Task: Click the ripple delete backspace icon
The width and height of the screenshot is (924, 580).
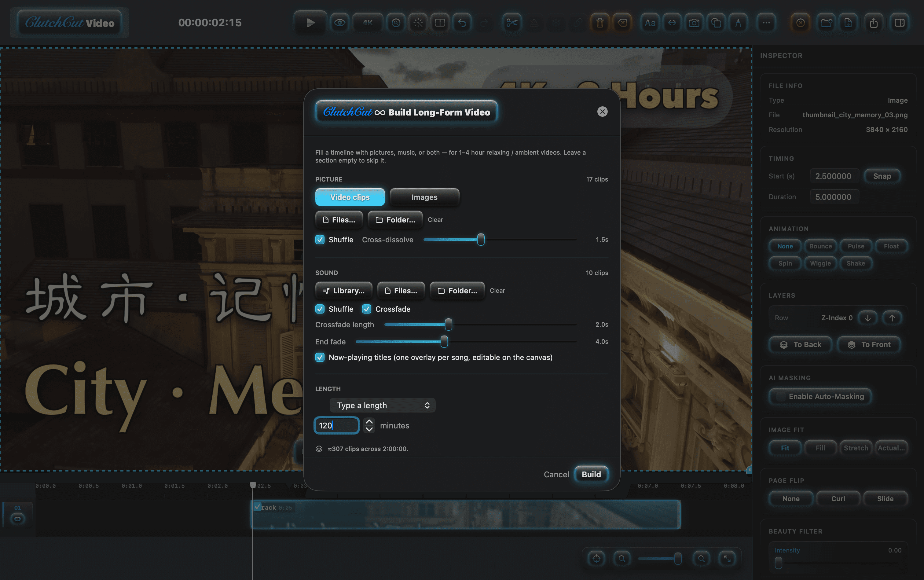Action: pyautogui.click(x=622, y=23)
